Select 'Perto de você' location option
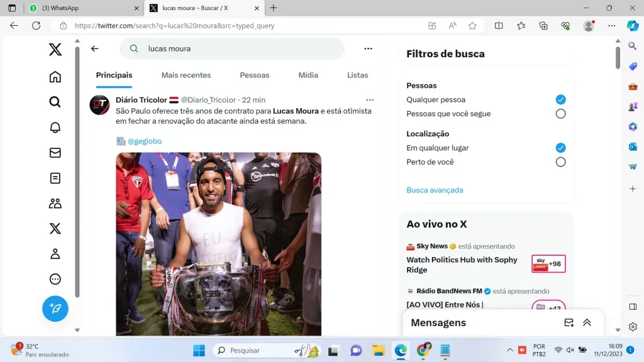Viewport: 644px width, 362px height. (x=560, y=162)
